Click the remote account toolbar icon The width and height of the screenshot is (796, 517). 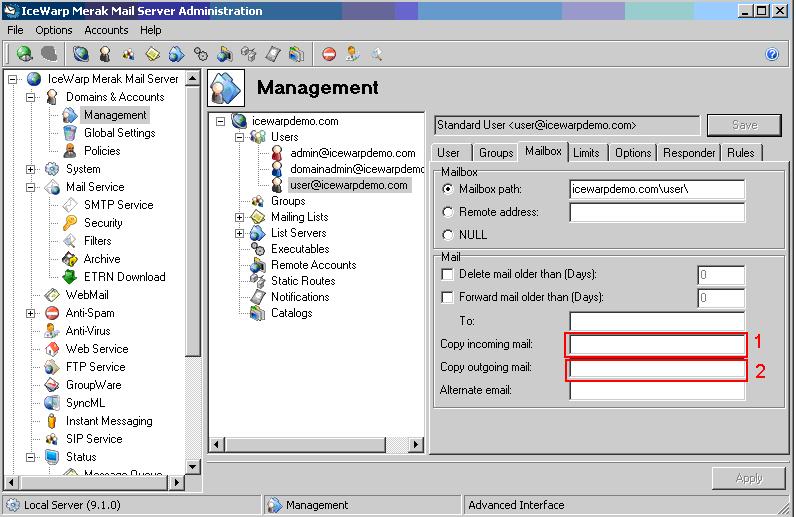tap(224, 54)
